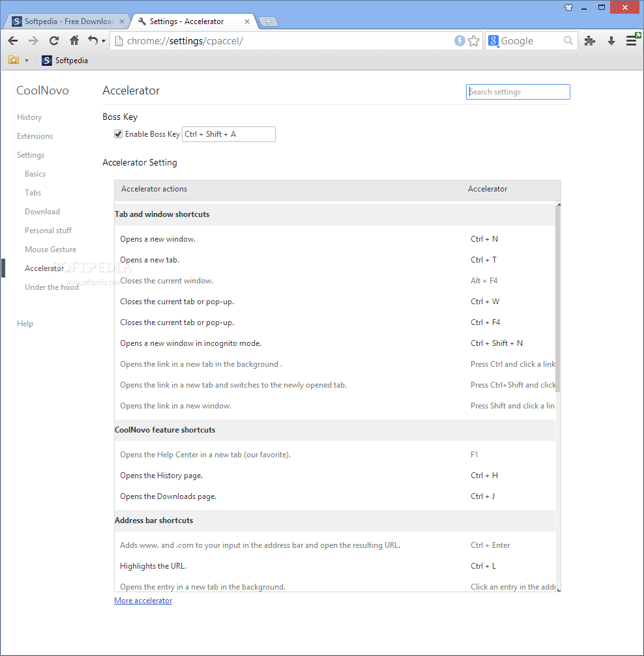This screenshot has height=656, width=644.
Task: Click scrollbar up arrow of accelerator list
Action: 558,205
